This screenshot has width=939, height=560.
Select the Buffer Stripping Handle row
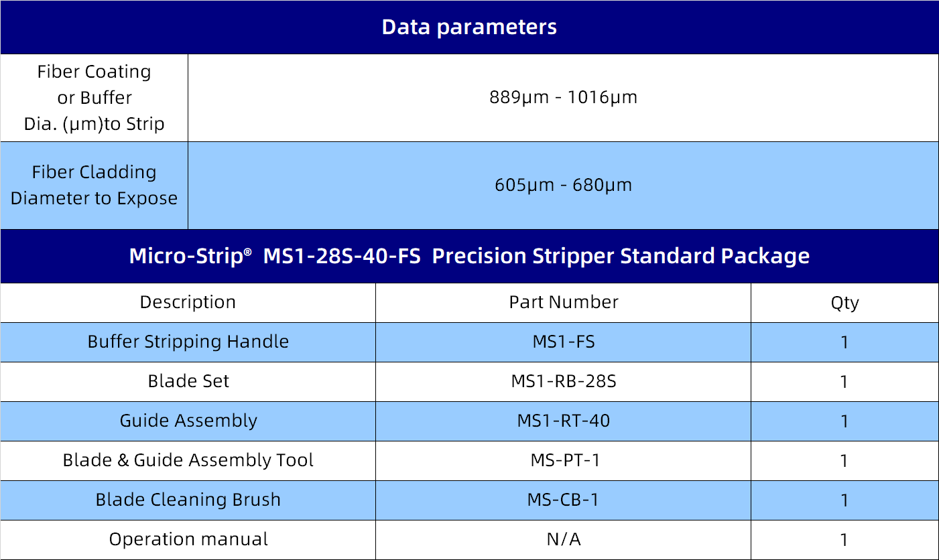point(469,342)
